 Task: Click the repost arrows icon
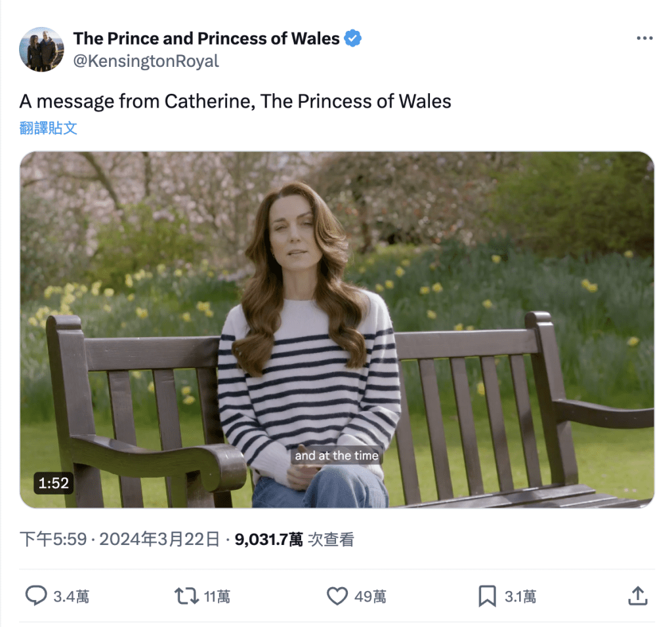click(x=186, y=596)
